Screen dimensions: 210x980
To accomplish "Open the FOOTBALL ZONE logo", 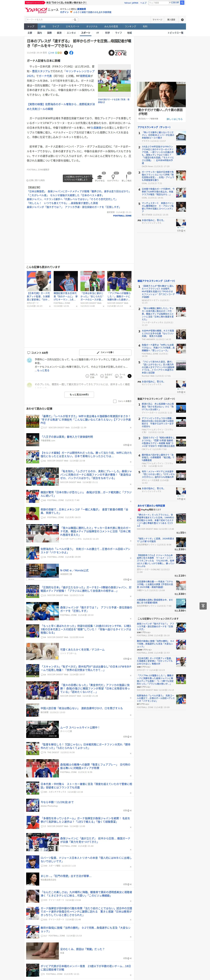I will click(x=117, y=53).
